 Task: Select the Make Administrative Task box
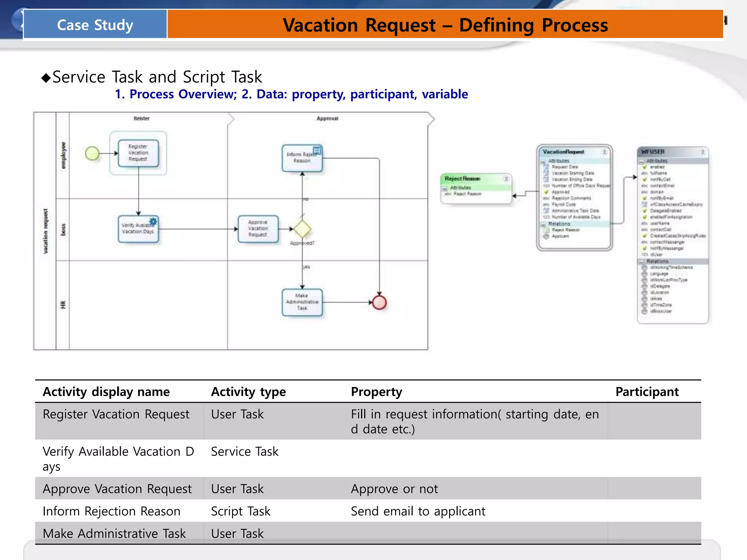302,302
